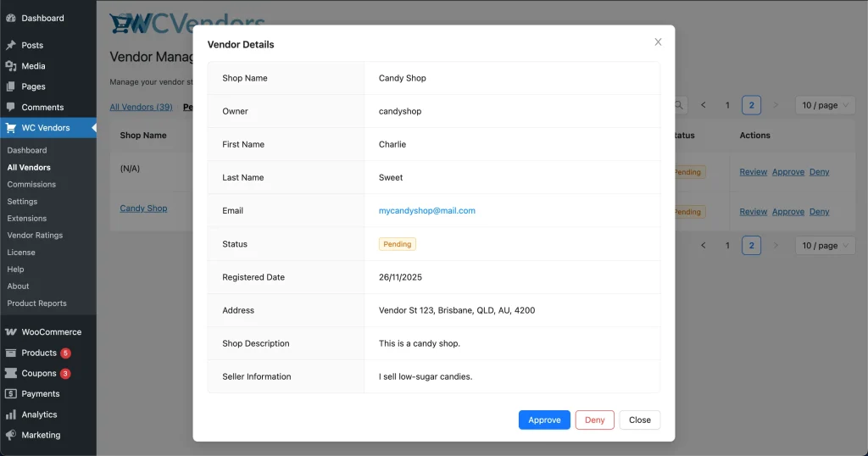
Task: Switch to the All Vendors (39) tab
Action: click(141, 107)
